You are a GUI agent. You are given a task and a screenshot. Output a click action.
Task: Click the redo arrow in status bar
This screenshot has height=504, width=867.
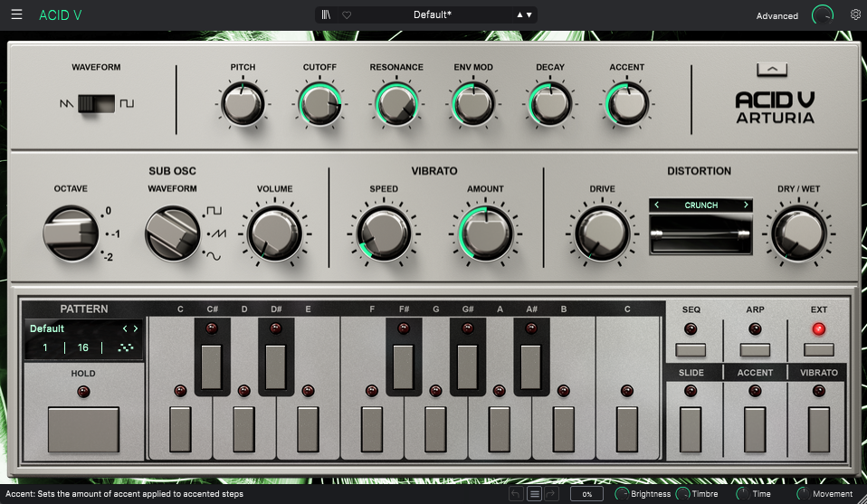(552, 493)
